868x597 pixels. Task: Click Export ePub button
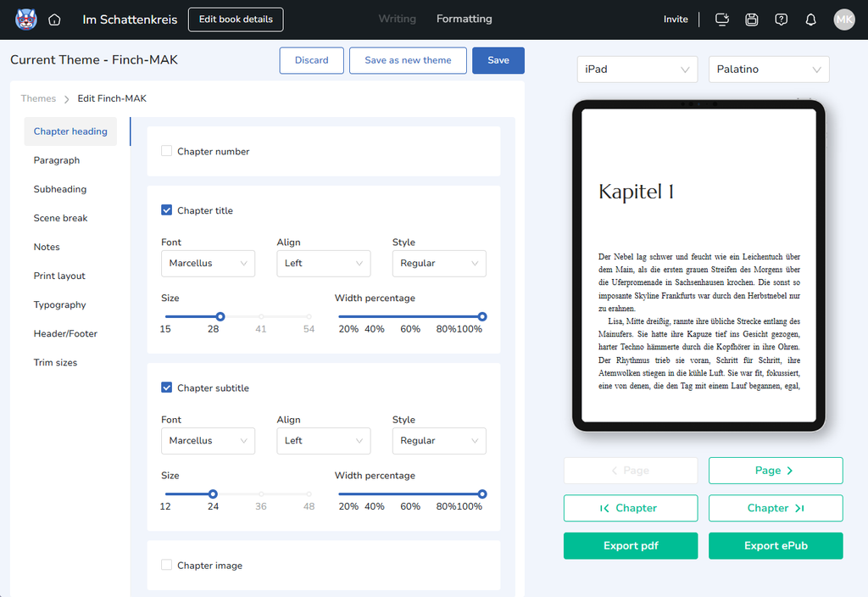[x=776, y=545]
